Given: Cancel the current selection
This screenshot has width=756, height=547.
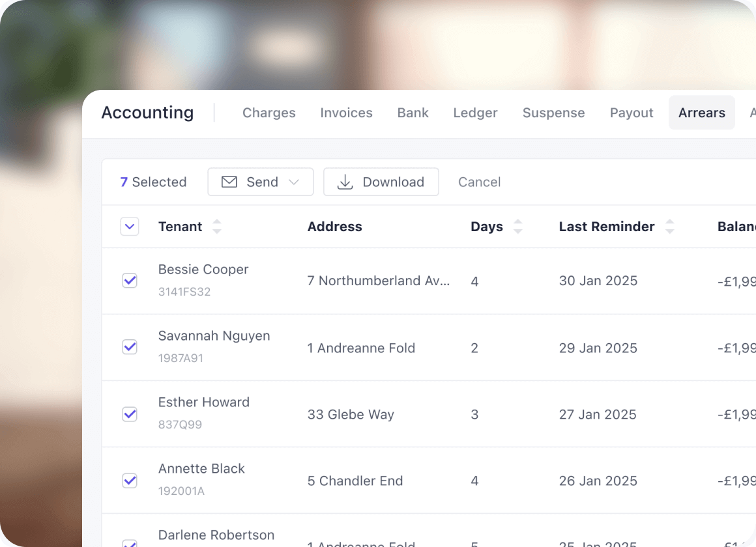Looking at the screenshot, I should (479, 182).
